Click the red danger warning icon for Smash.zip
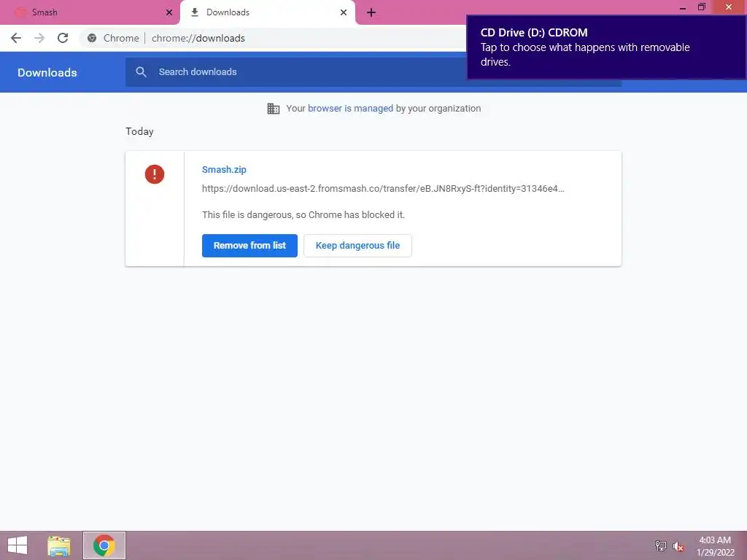 pyautogui.click(x=155, y=174)
